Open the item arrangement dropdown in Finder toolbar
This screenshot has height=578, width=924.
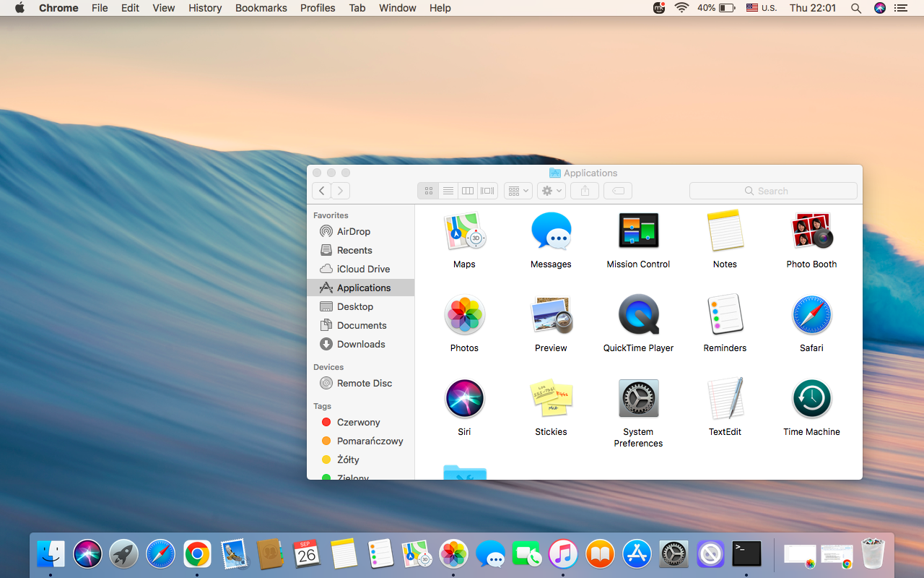pos(518,191)
